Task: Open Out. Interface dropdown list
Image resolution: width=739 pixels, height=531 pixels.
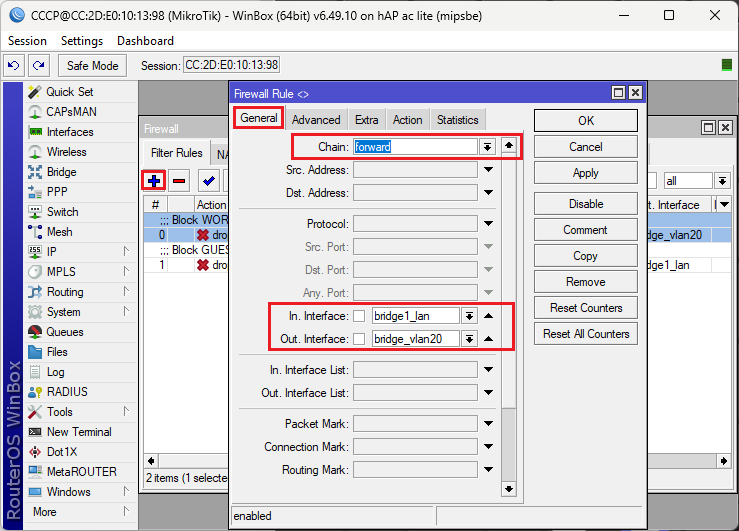Action: pyautogui.click(x=469, y=339)
